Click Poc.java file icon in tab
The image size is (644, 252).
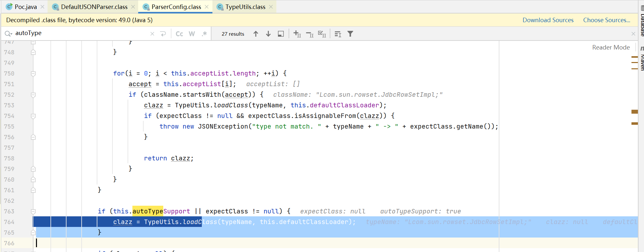[x=9, y=7]
